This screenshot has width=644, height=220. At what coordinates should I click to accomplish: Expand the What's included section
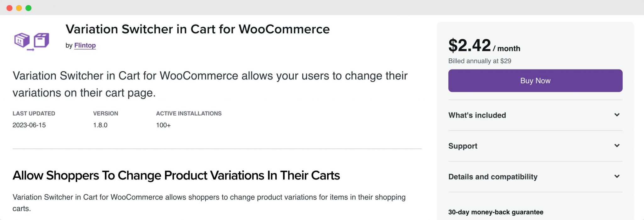477,115
